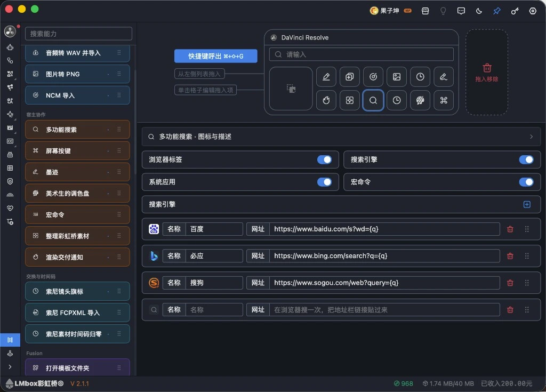Click the 拖入移除 trash zone
This screenshot has height=392, width=546.
click(487, 72)
